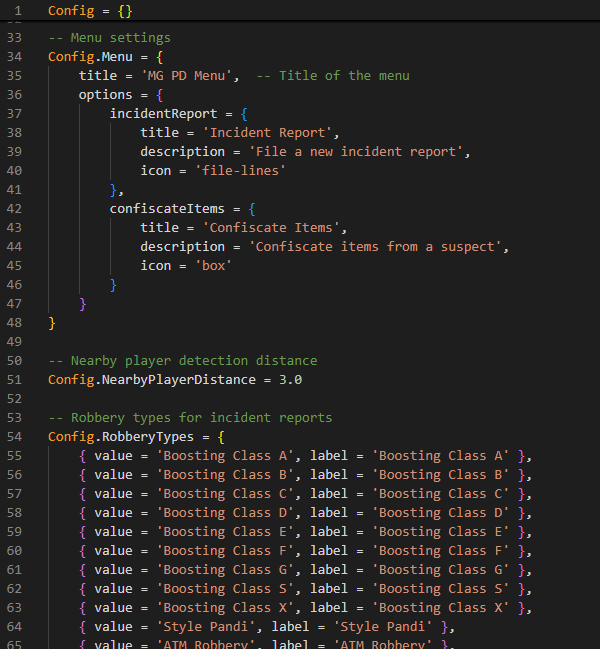Image resolution: width=600 pixels, height=649 pixels.
Task: Click the blue opening brace after 'confiscateItems ='
Action: 252,209
